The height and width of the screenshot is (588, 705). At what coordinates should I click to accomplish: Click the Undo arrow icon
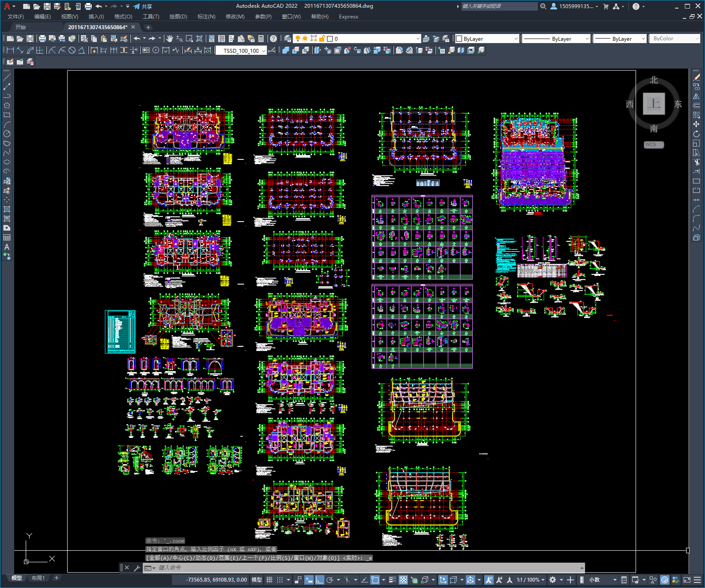pyautogui.click(x=137, y=39)
